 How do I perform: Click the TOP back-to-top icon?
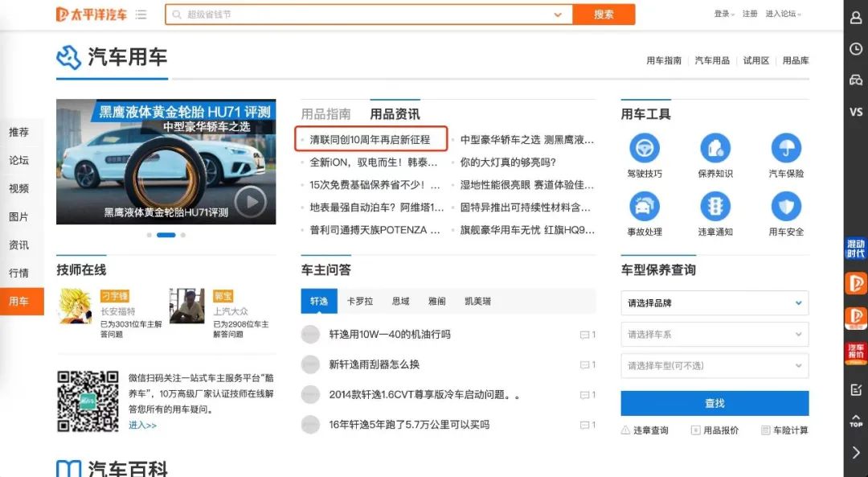(x=856, y=421)
